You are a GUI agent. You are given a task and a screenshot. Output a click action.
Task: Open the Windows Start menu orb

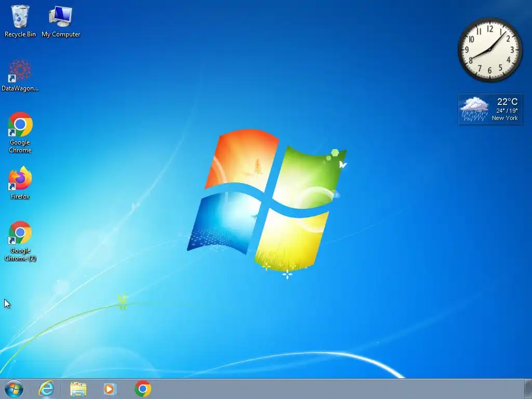click(14, 389)
